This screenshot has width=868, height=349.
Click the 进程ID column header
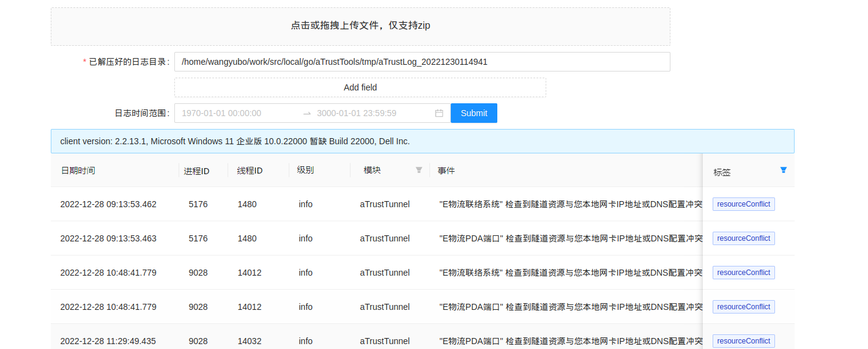196,171
